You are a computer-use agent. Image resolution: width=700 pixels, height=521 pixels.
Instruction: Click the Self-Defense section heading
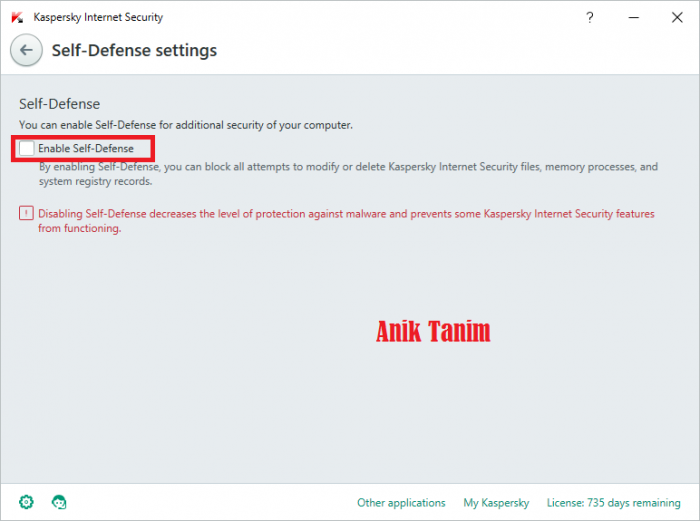60,103
